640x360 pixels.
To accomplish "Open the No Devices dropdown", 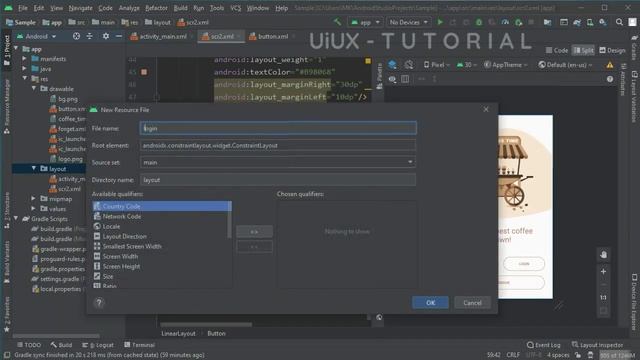I will pyautogui.click(x=409, y=22).
